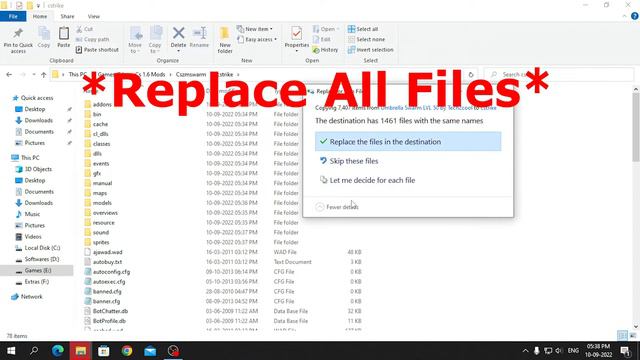Open the Easy access dropdown

257,39
